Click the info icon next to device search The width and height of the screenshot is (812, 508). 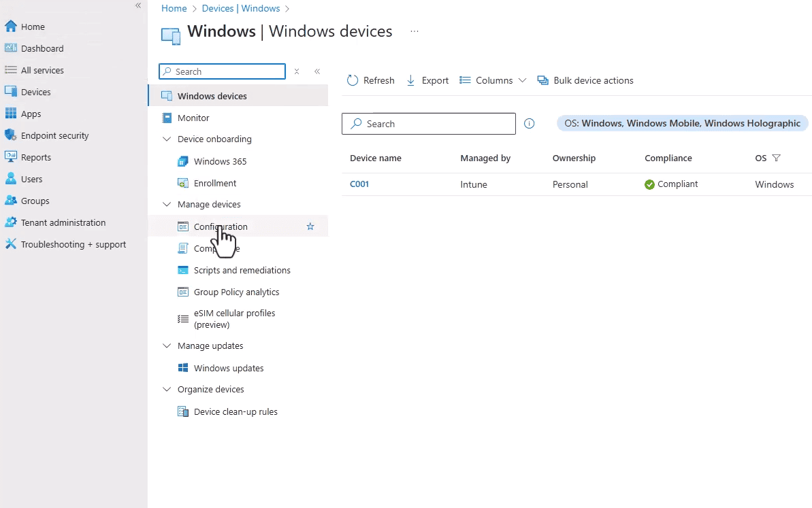[x=530, y=123]
